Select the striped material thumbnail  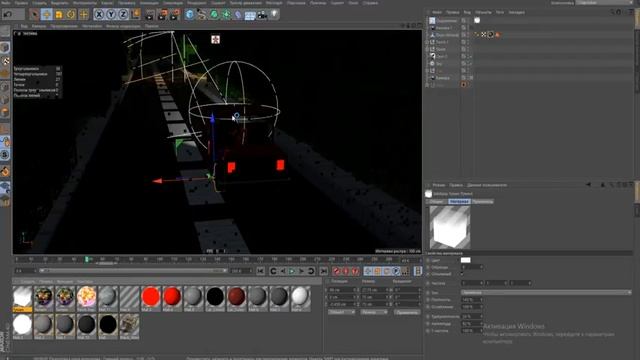click(129, 296)
